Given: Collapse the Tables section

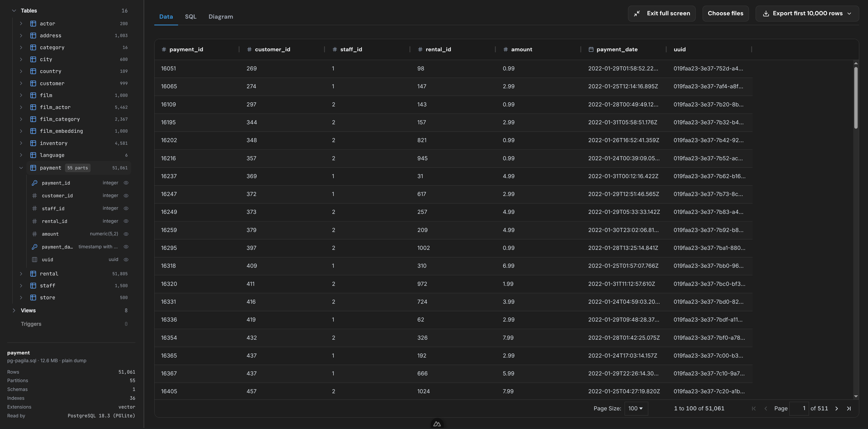Looking at the screenshot, I should 14,11.
